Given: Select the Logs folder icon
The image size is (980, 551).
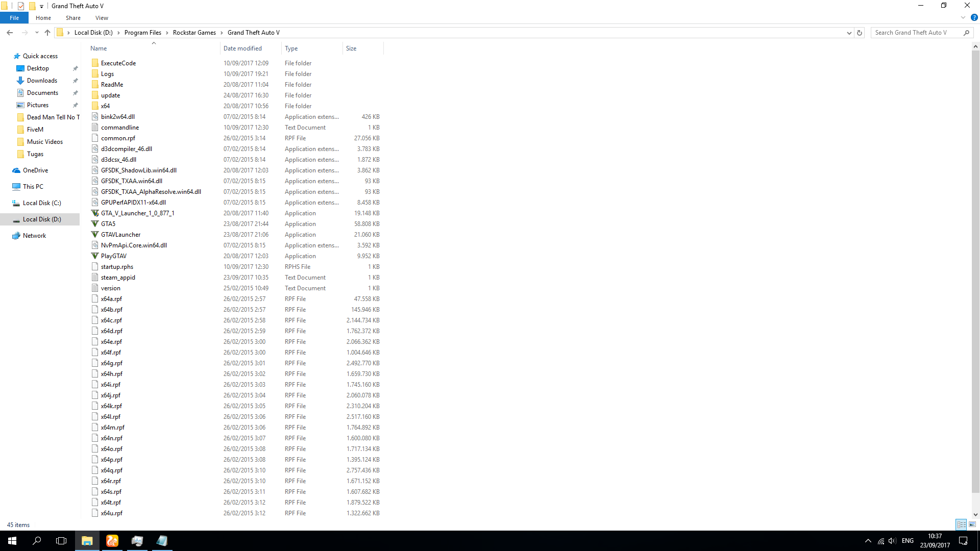Looking at the screenshot, I should pyautogui.click(x=95, y=74).
